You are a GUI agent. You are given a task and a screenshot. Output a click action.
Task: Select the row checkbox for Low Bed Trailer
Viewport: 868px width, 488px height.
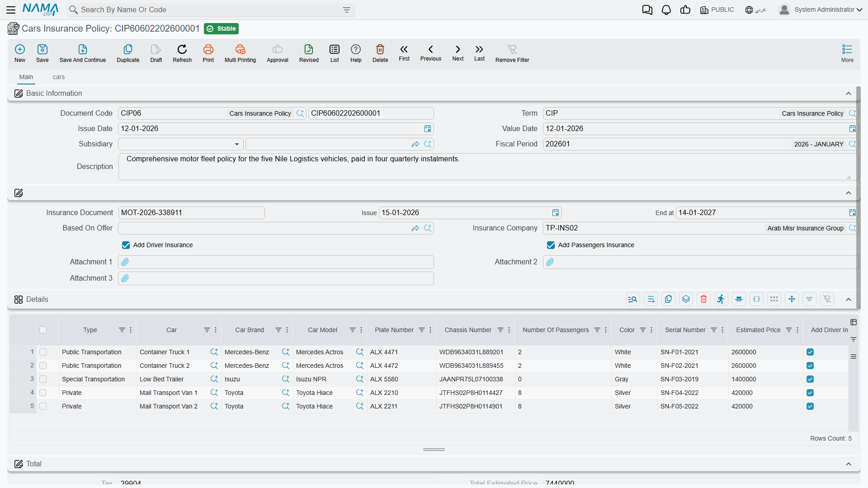[x=43, y=379]
